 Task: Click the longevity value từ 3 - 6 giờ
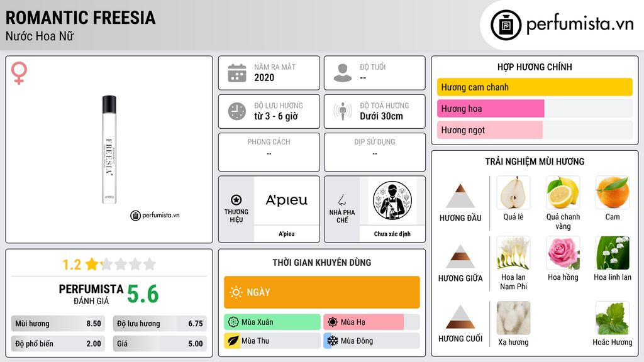pyautogui.click(x=276, y=116)
